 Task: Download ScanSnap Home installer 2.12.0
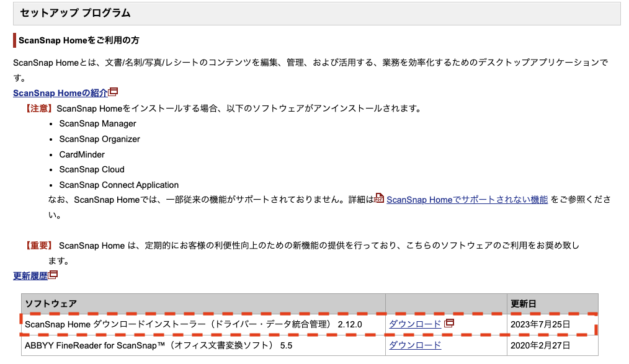[415, 324]
